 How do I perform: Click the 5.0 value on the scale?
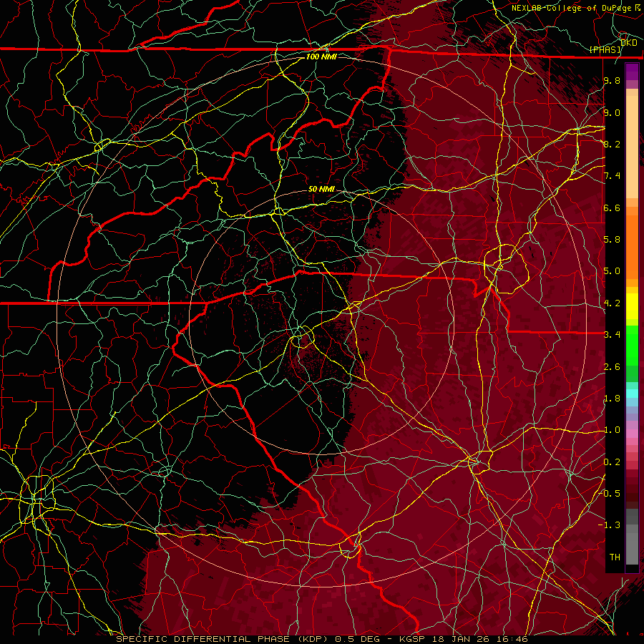click(x=612, y=271)
